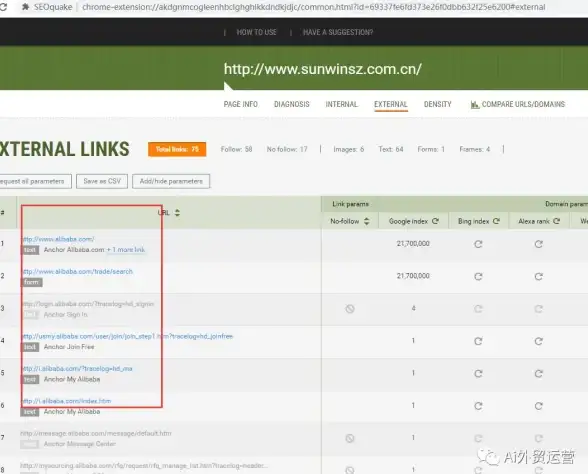Viewport: 588px width, 474px height.
Task: Refresh Bing index for row 5 My Alibaba
Action: [x=478, y=374]
